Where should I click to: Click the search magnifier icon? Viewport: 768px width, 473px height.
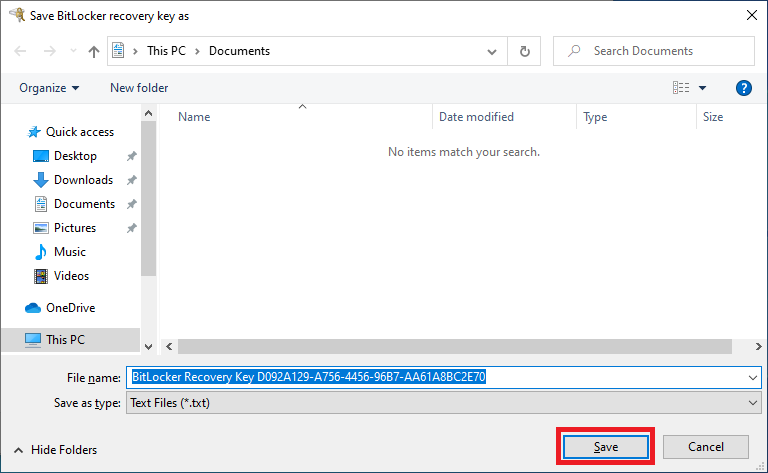point(574,51)
